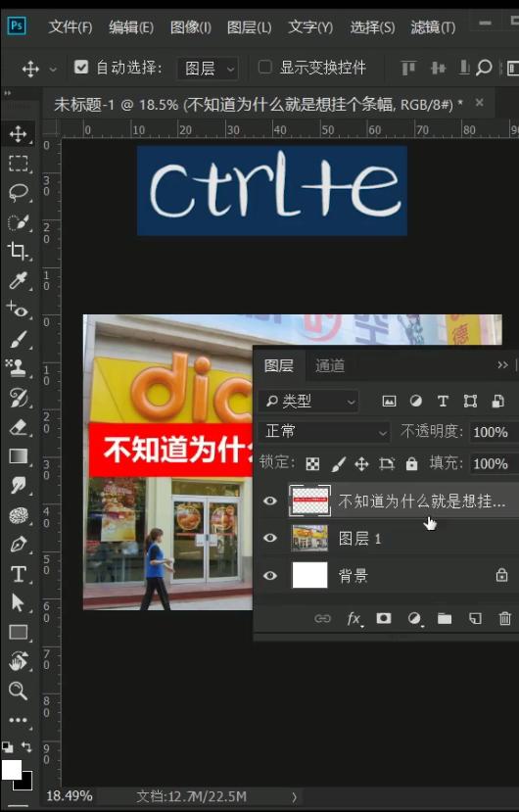519x812 pixels.
Task: Select the Eraser tool
Action: pos(19,428)
